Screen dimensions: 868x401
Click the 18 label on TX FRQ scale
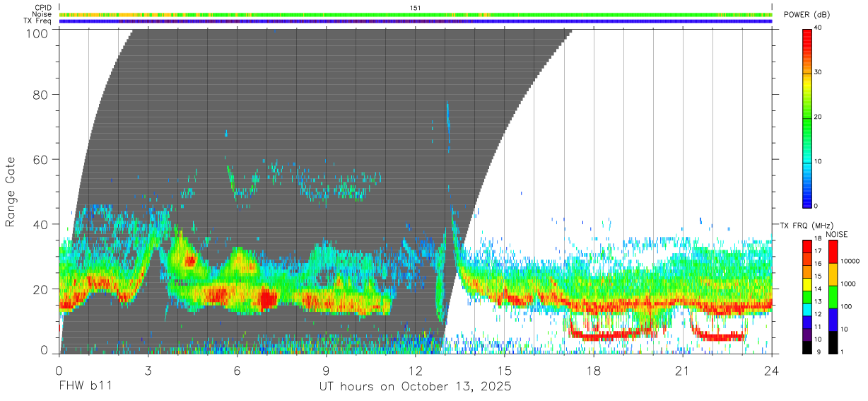(x=818, y=238)
